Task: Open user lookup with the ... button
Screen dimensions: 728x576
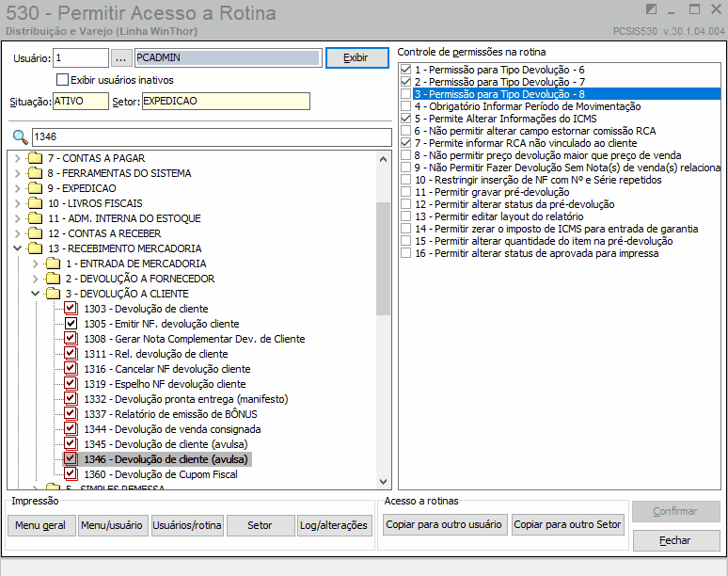Action: click(120, 58)
